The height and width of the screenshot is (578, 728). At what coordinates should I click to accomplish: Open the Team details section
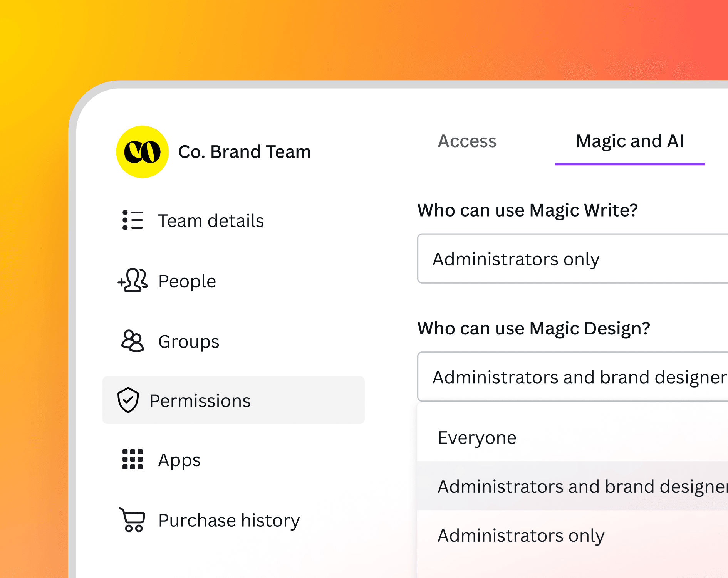211,220
